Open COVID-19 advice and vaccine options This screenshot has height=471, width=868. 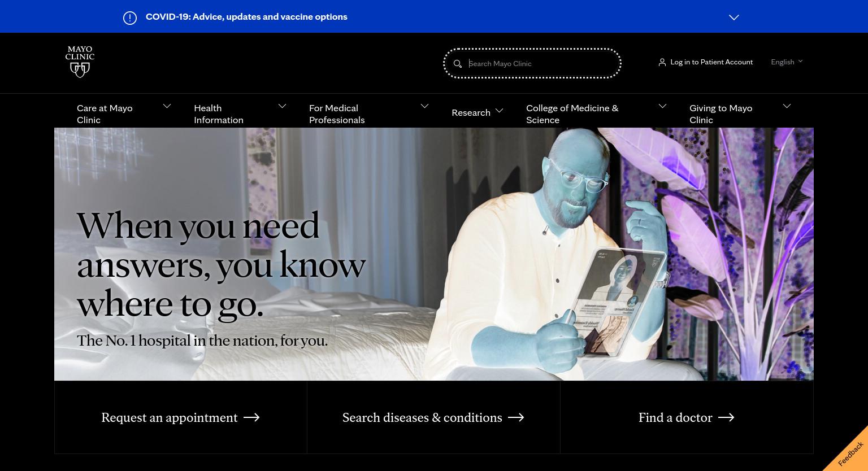pos(246,17)
